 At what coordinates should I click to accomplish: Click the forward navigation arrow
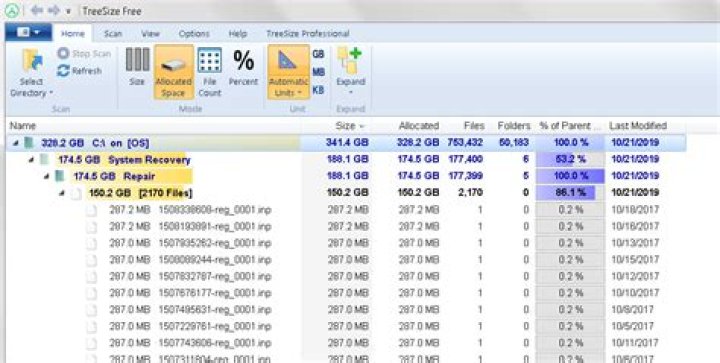coord(54,10)
